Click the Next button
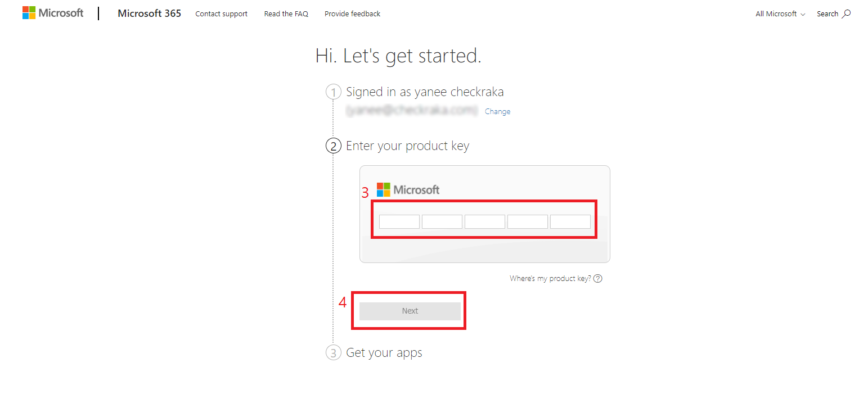The height and width of the screenshot is (417, 868). (410, 311)
